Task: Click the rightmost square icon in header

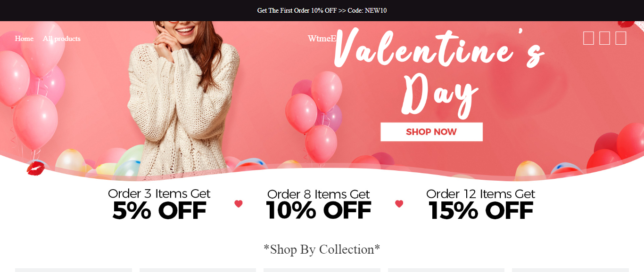Action: (x=621, y=38)
